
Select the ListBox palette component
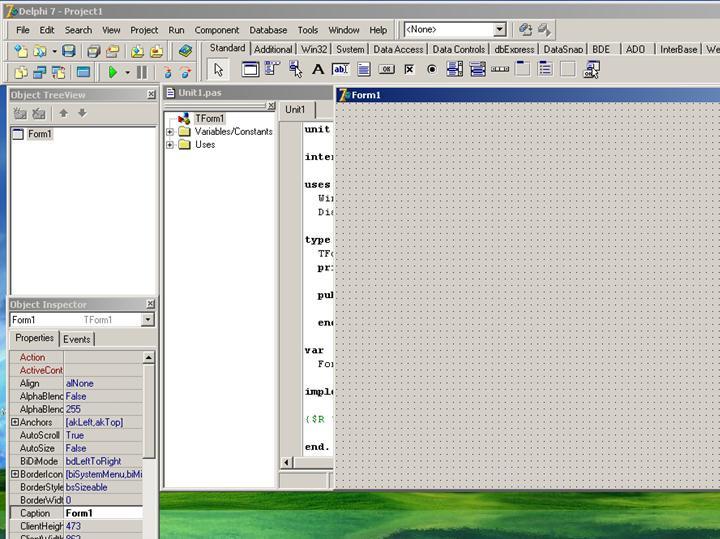[454, 70]
